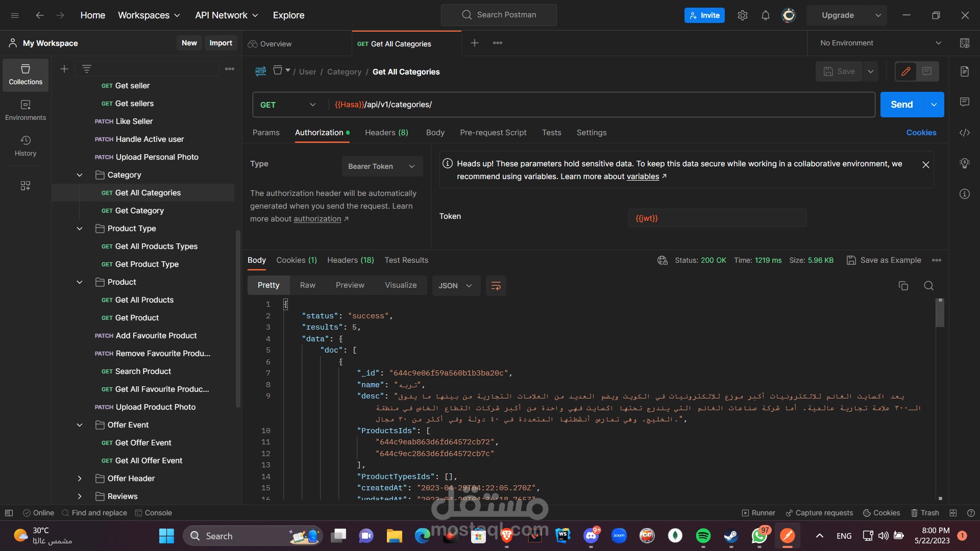
Task: Open the Environments sidebar panel
Action: (26, 110)
